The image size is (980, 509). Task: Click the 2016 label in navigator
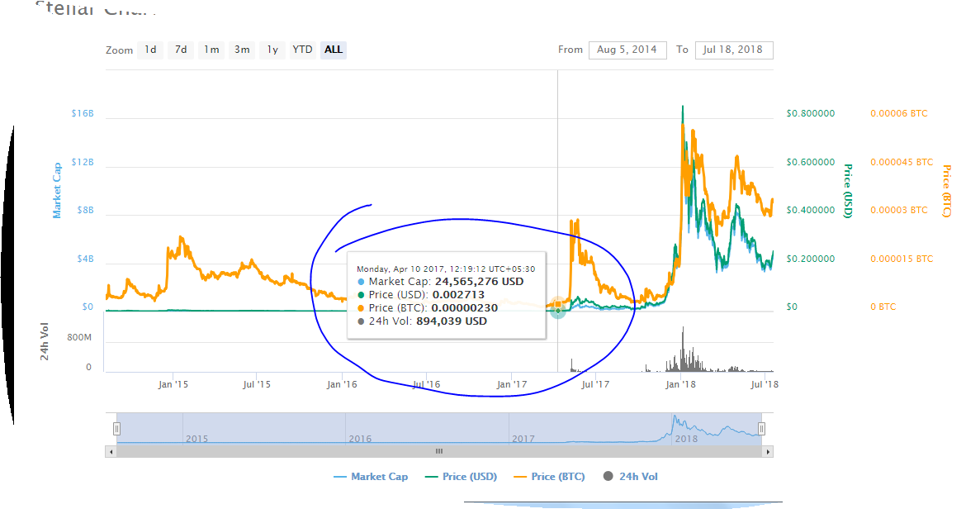(x=360, y=439)
